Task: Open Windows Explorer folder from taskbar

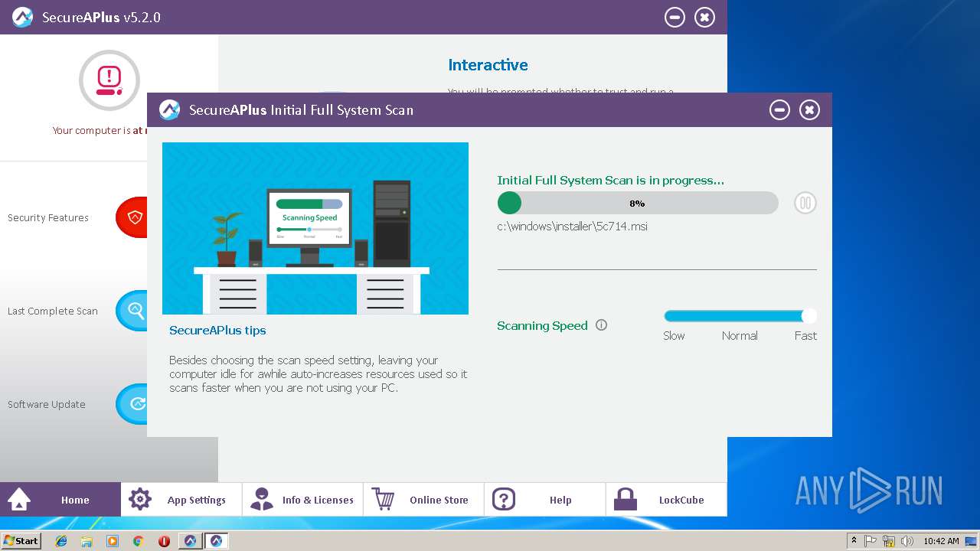Action: click(87, 541)
